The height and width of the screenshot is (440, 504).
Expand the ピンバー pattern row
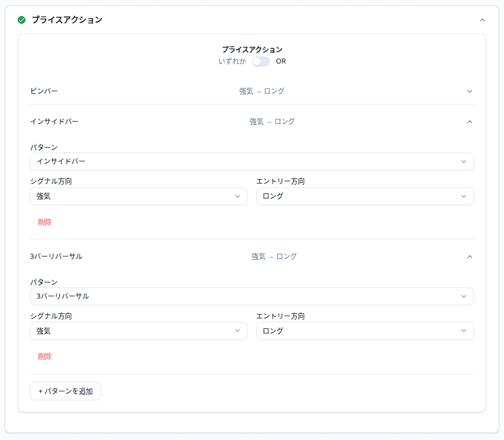click(x=470, y=91)
